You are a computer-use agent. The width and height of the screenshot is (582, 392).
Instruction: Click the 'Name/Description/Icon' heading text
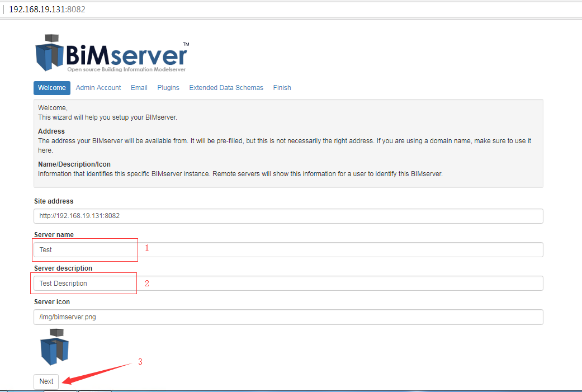click(x=74, y=164)
